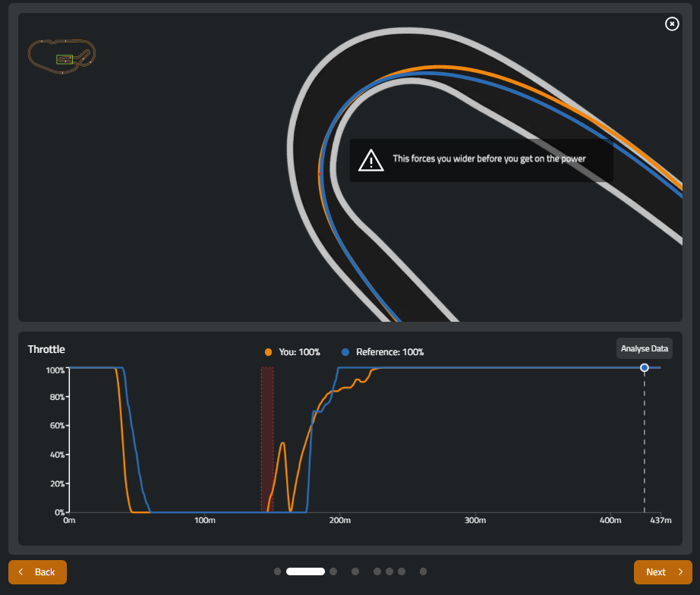The width and height of the screenshot is (700, 595).
Task: Open Analyse Data
Action: click(644, 348)
